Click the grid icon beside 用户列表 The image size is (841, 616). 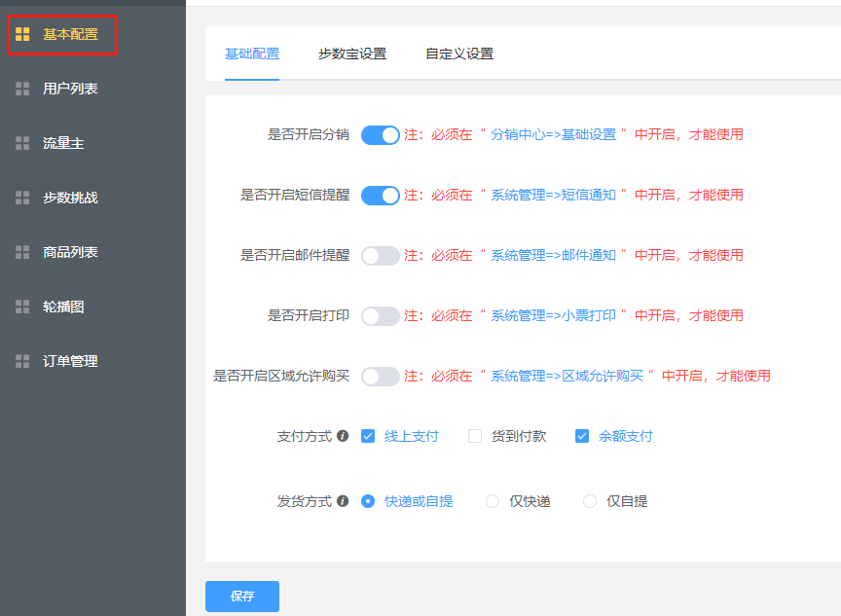(22, 89)
